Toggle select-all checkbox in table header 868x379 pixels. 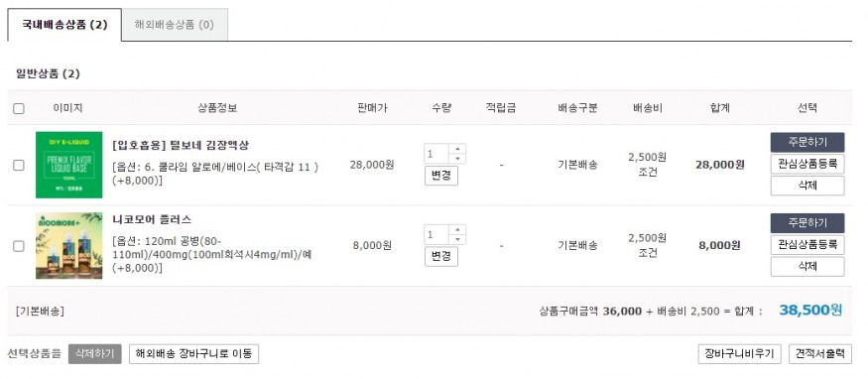(x=19, y=108)
